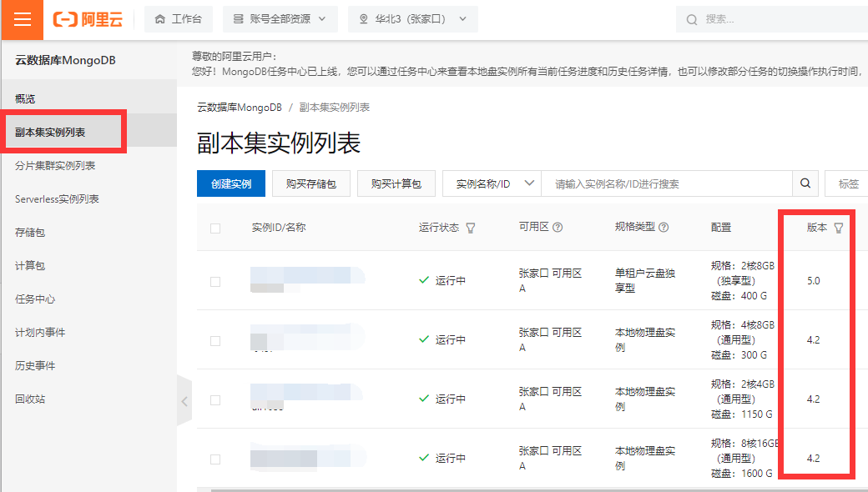This screenshot has width=868, height=492.
Task: Toggle the select-all checkbox in table header
Action: click(215, 228)
